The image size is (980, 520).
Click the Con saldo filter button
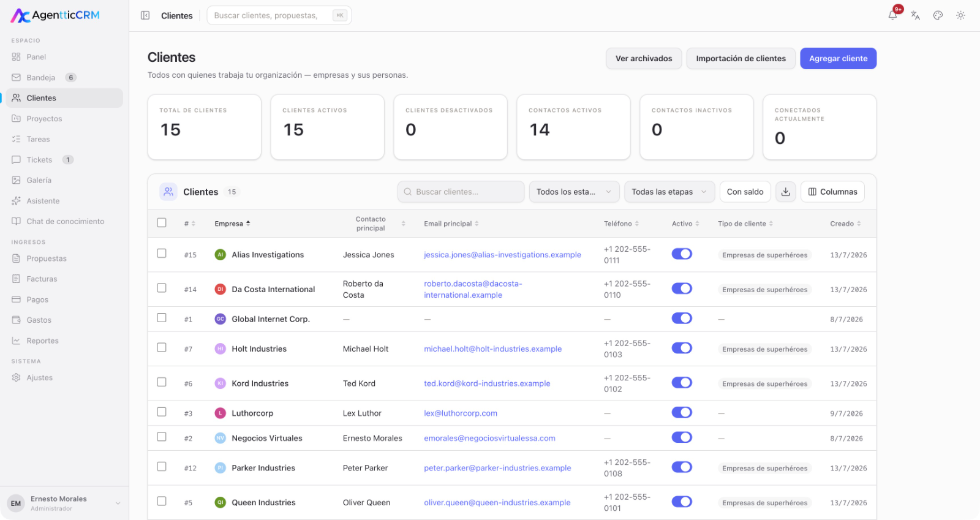tap(745, 192)
